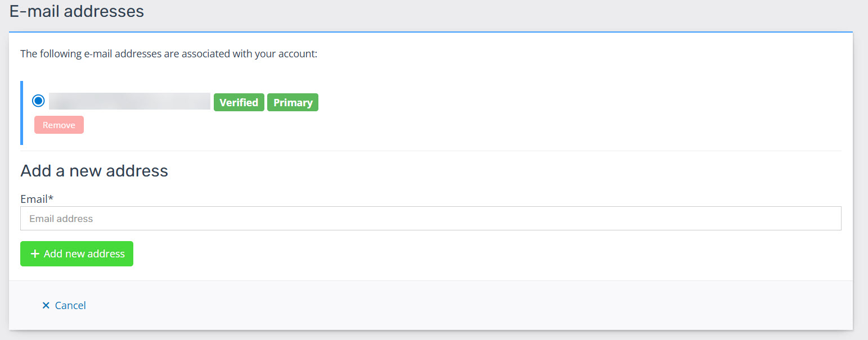Click the X icon beside Cancel
The height and width of the screenshot is (340, 868).
(x=46, y=305)
